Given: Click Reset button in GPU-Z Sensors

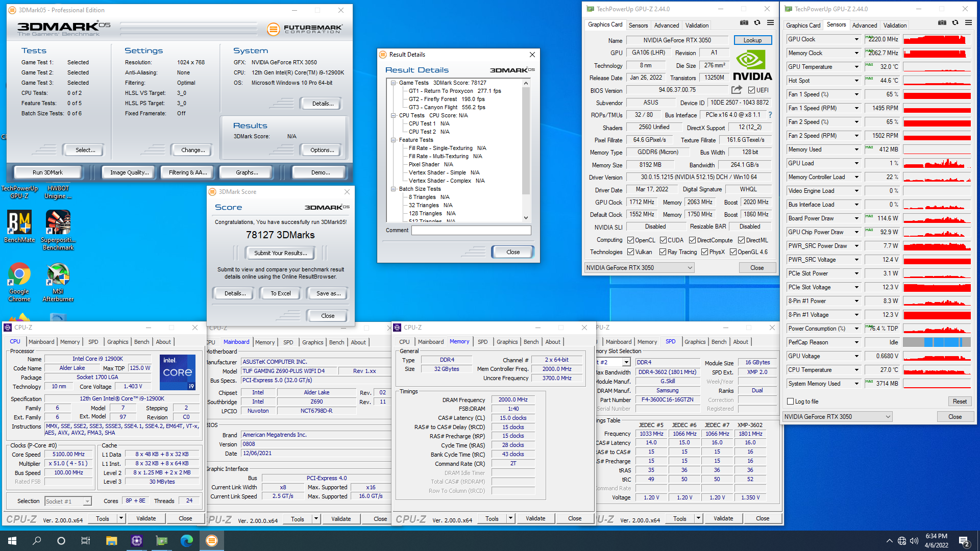Looking at the screenshot, I should pyautogui.click(x=960, y=402).
